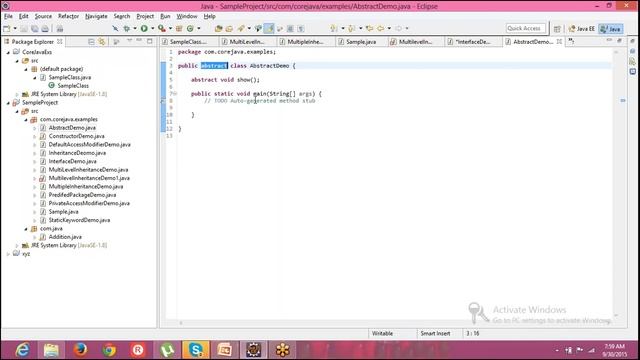Click Internet Explorer in the taskbar
Image resolution: width=640 pixels, height=360 pixels.
(x=22, y=350)
